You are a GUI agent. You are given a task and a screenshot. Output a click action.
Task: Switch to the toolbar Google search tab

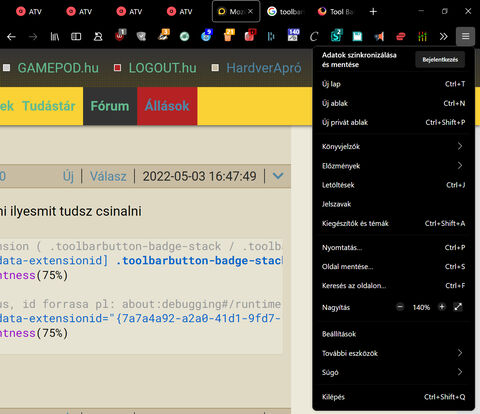[x=285, y=12]
